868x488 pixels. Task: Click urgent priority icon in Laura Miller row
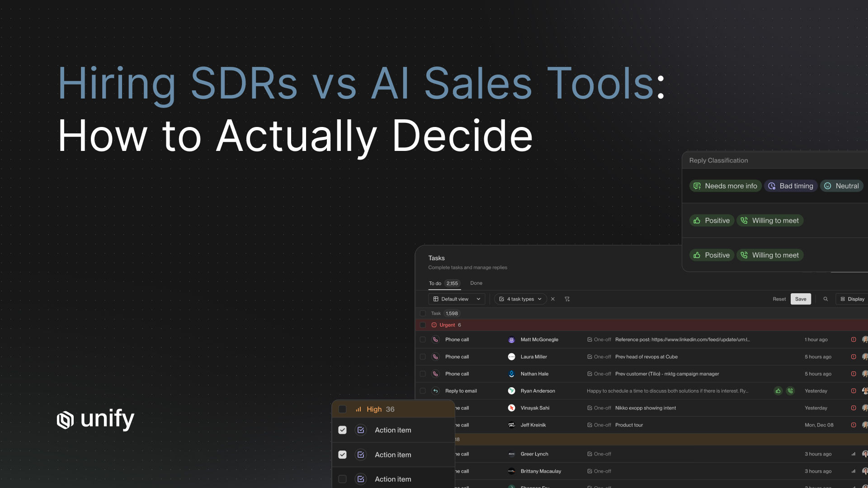point(854,357)
